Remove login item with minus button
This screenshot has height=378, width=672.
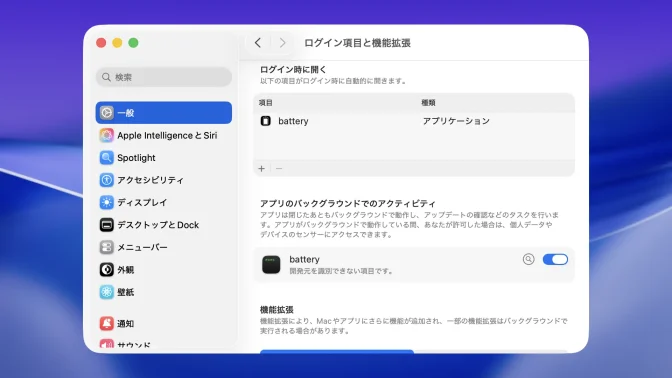pyautogui.click(x=279, y=168)
